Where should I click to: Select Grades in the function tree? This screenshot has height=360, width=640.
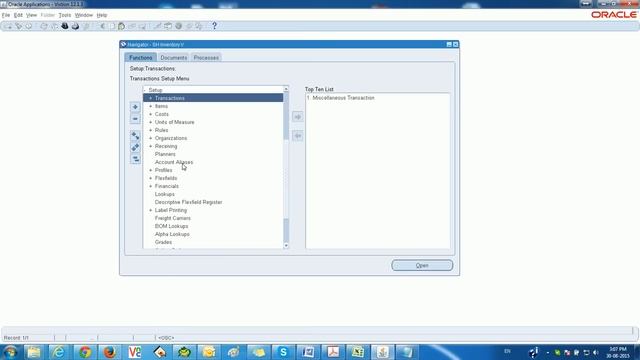coord(163,242)
